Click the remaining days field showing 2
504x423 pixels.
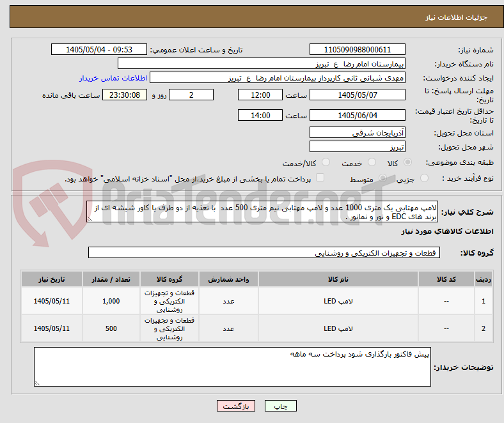tap(191, 95)
